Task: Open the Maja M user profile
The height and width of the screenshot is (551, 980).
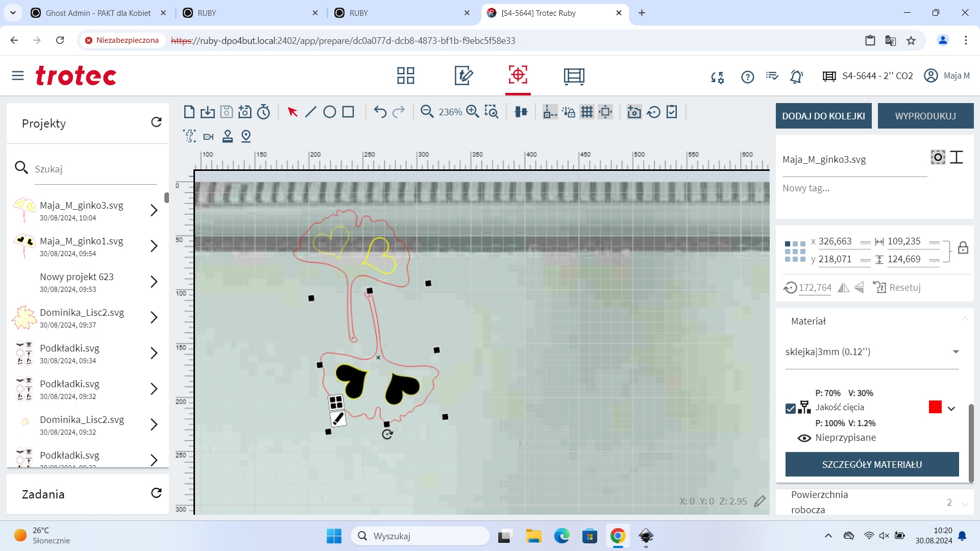Action: (x=947, y=76)
